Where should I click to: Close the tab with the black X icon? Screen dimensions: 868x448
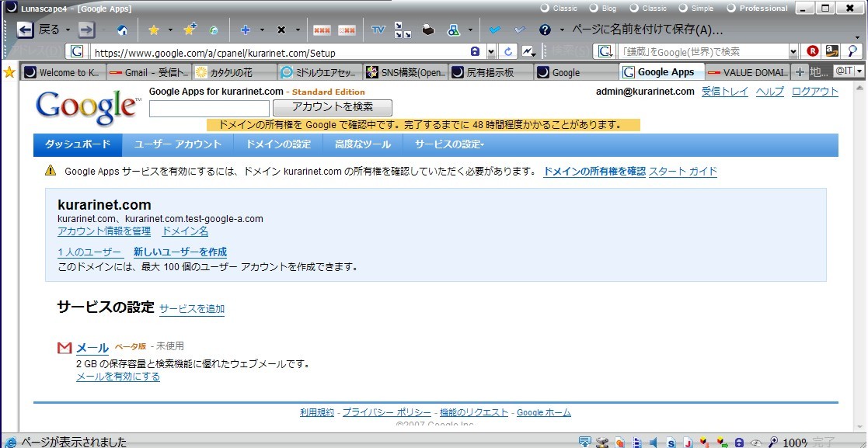coord(281,30)
